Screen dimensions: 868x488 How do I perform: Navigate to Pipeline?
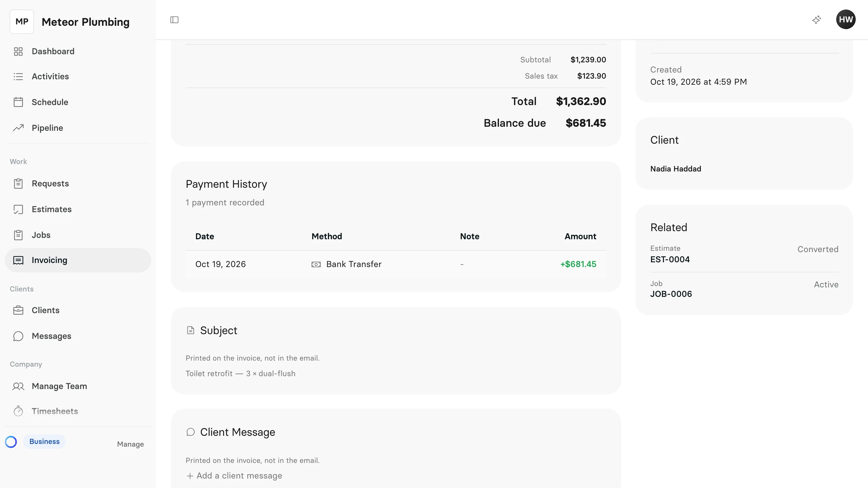tap(78, 128)
